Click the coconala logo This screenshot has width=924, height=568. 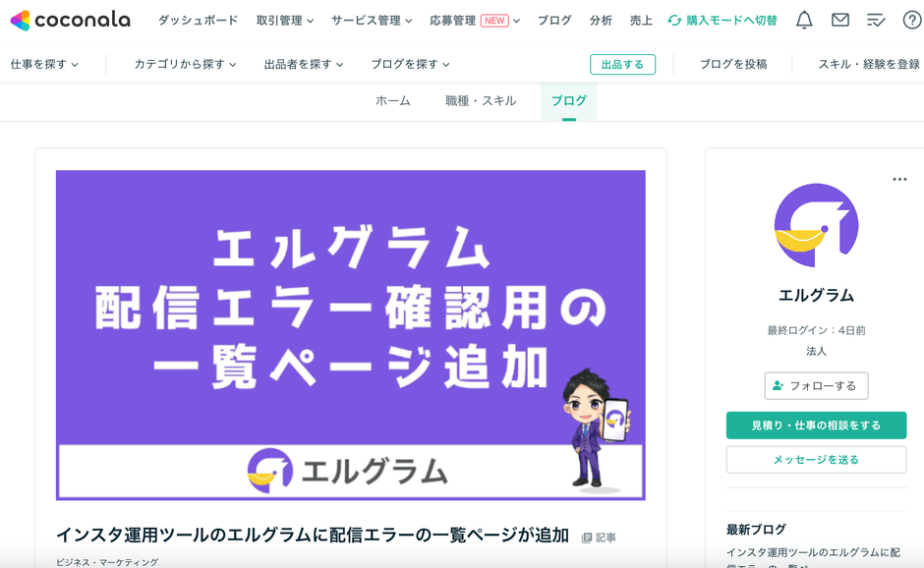pos(71,20)
